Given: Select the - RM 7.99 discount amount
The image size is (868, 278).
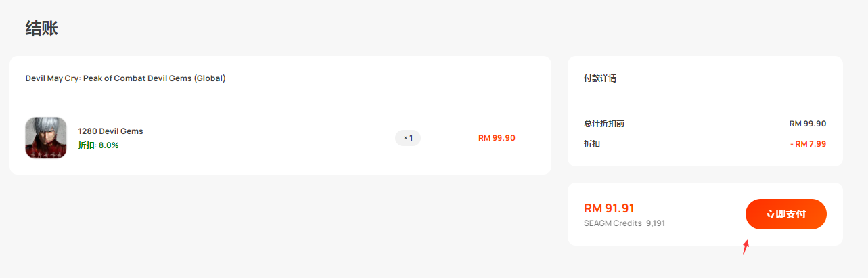Looking at the screenshot, I should tap(808, 144).
